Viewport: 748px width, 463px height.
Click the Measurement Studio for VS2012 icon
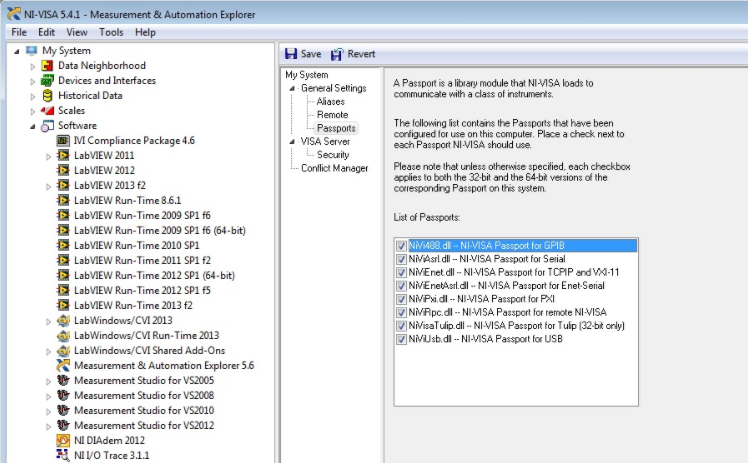(63, 425)
